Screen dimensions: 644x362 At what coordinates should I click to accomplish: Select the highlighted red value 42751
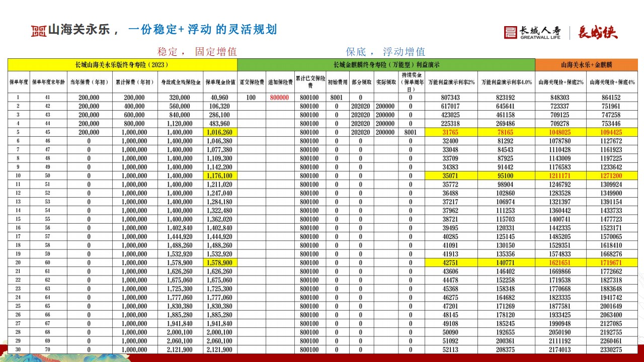(x=451, y=262)
